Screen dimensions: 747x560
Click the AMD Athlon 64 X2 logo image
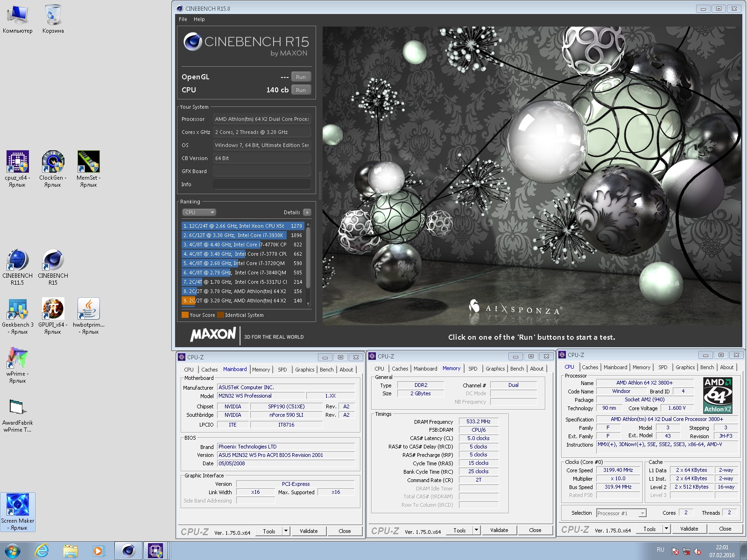(x=718, y=395)
